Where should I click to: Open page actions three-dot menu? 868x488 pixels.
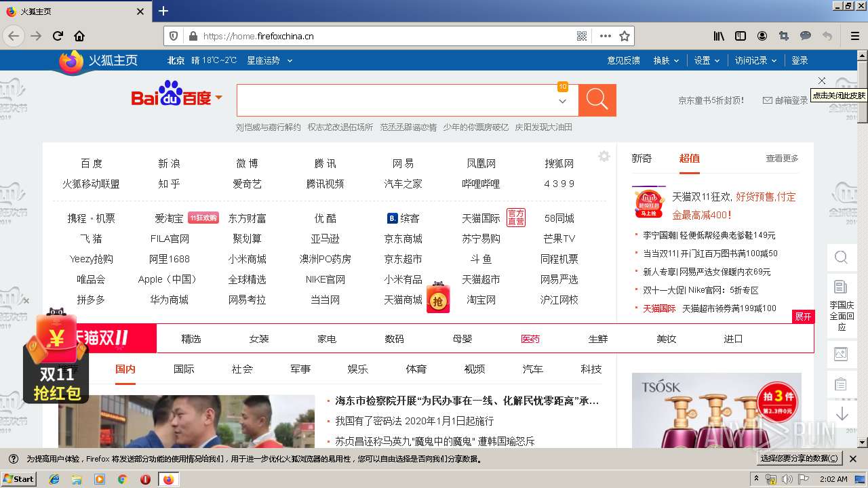coord(606,36)
